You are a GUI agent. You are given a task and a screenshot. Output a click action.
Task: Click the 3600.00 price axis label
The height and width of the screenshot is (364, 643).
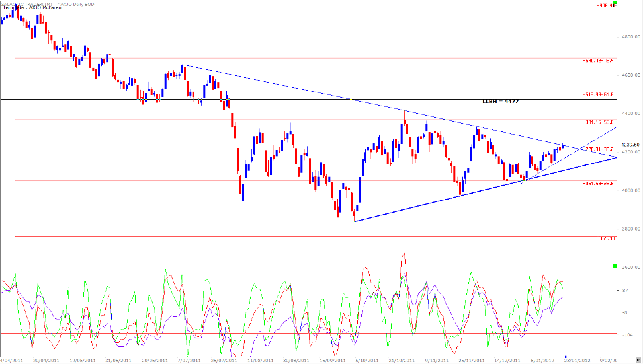point(630,268)
